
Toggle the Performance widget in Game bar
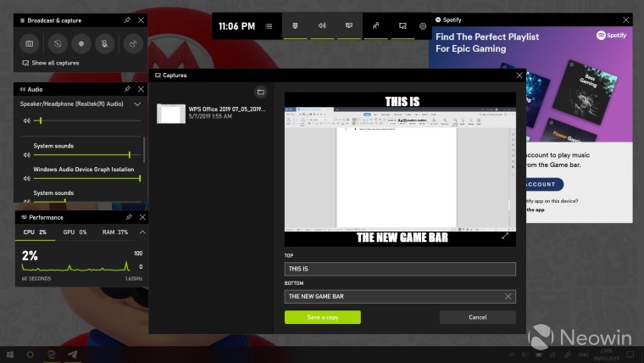(349, 26)
